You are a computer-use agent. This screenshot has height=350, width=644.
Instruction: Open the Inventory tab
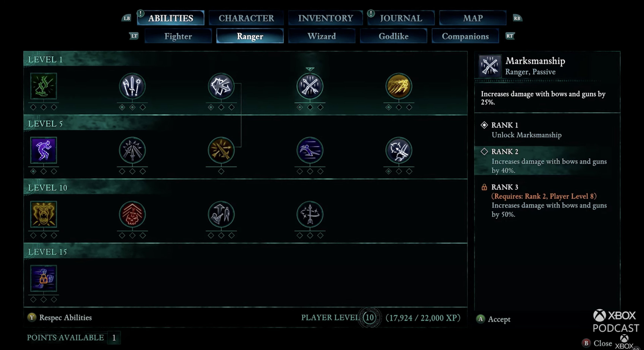pyautogui.click(x=325, y=18)
